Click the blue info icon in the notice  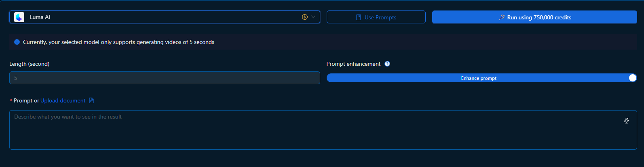[x=17, y=42]
